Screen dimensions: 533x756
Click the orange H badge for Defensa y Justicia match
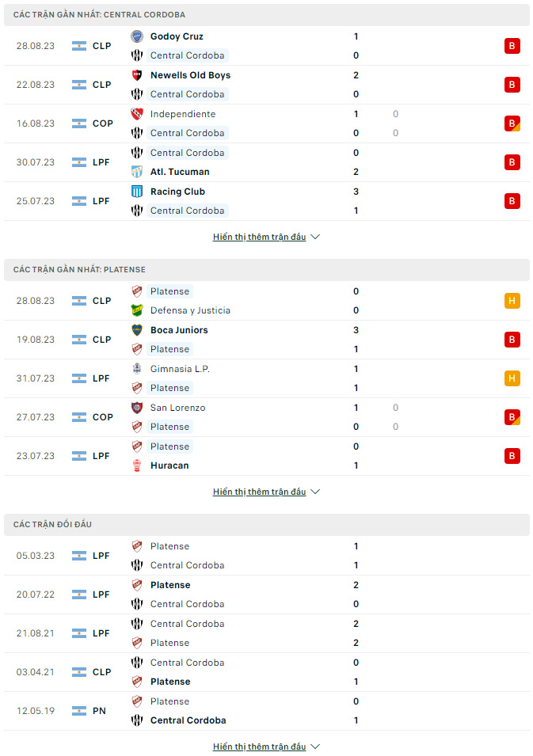pyautogui.click(x=512, y=301)
